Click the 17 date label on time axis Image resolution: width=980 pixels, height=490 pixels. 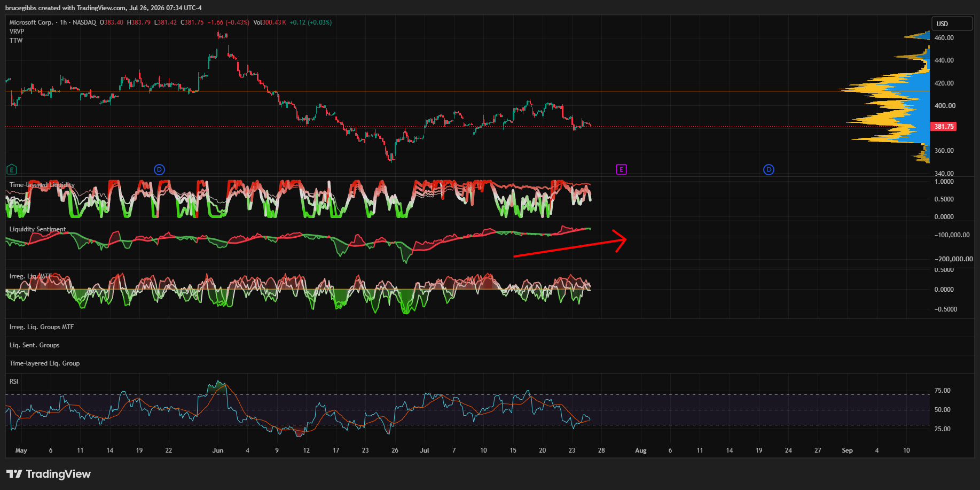pos(336,450)
